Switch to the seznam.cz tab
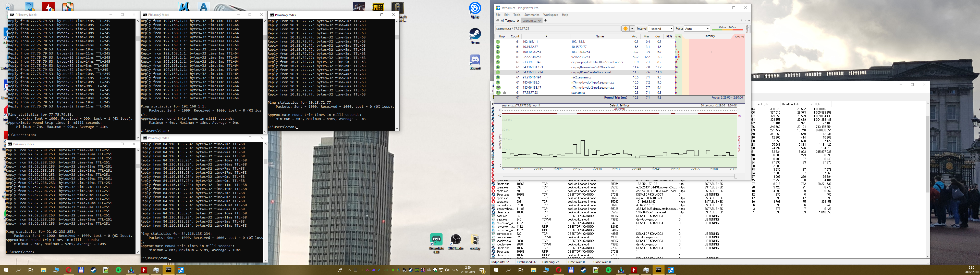The height and width of the screenshot is (275, 980). pyautogui.click(x=529, y=21)
